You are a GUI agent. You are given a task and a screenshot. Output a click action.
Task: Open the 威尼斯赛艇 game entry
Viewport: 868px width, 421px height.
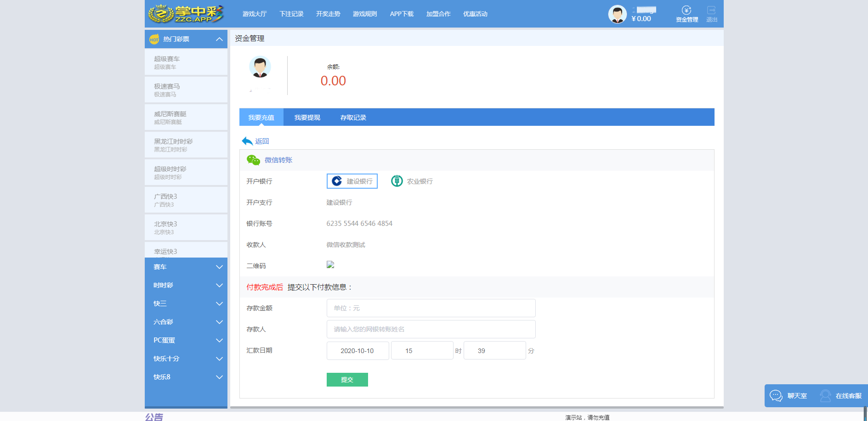186,117
